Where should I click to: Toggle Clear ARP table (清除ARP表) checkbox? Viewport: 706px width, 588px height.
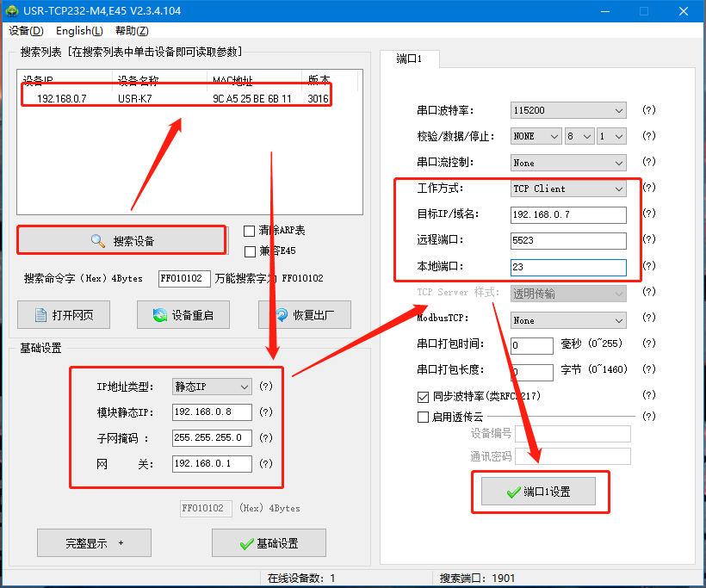(250, 231)
